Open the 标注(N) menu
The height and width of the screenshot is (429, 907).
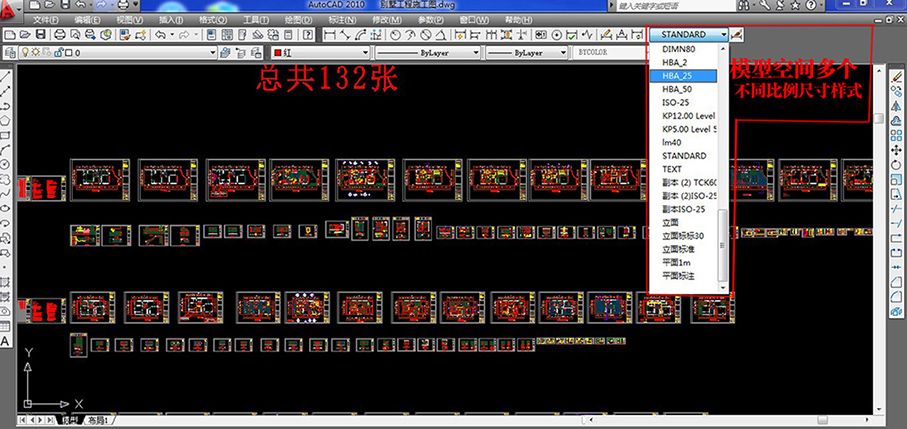(x=342, y=20)
